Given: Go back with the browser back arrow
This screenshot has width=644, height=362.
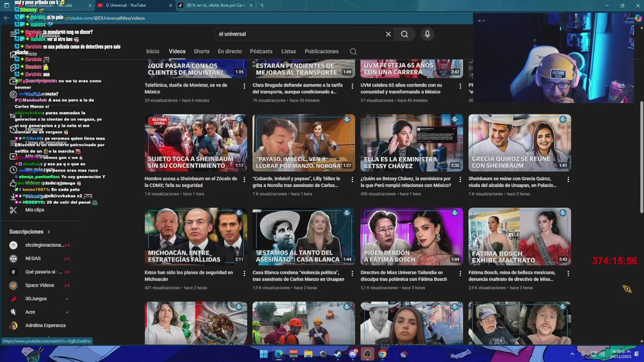Looking at the screenshot, I should [x=6, y=18].
